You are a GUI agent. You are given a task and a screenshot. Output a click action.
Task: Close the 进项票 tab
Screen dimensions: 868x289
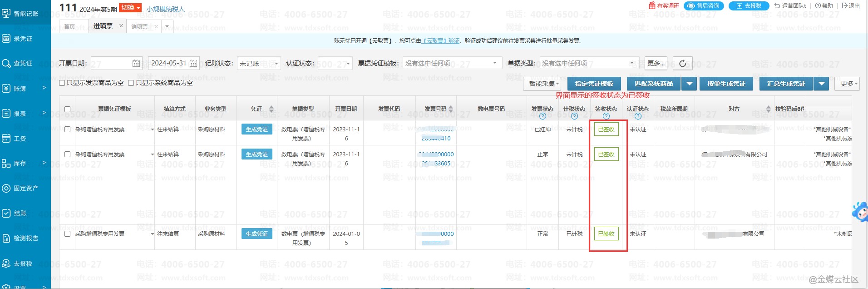coord(121,26)
